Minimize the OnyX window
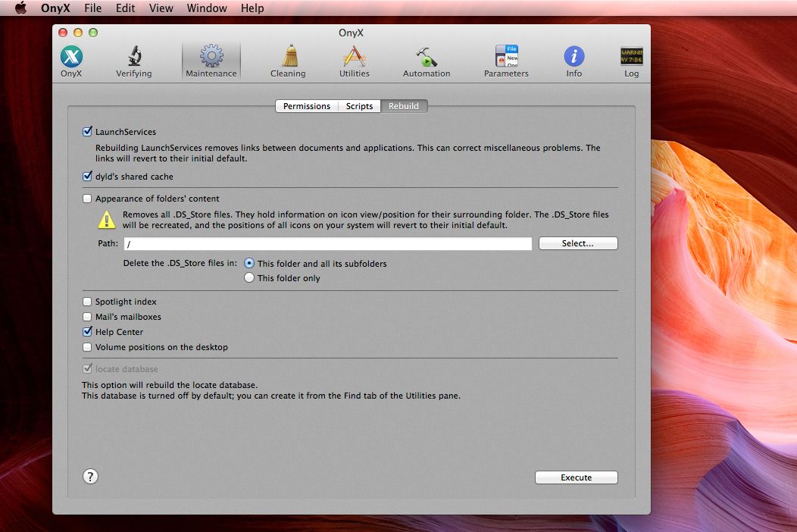Image resolution: width=797 pixels, height=532 pixels. 78,33
